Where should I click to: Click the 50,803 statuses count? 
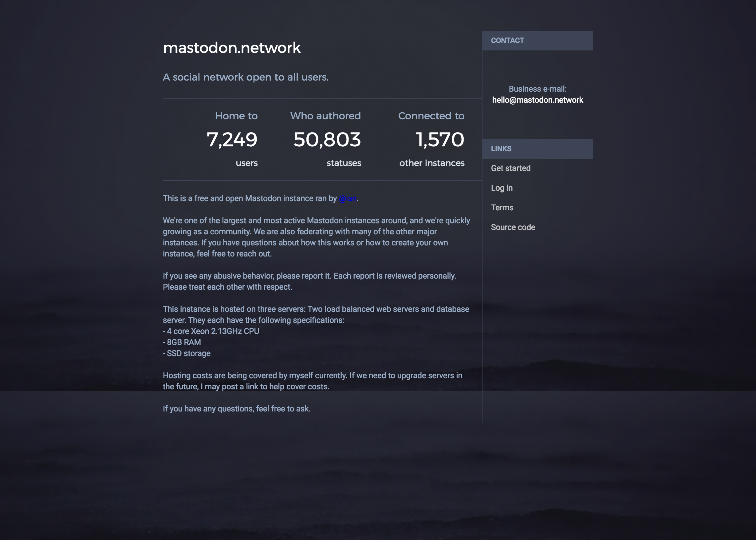pos(327,139)
